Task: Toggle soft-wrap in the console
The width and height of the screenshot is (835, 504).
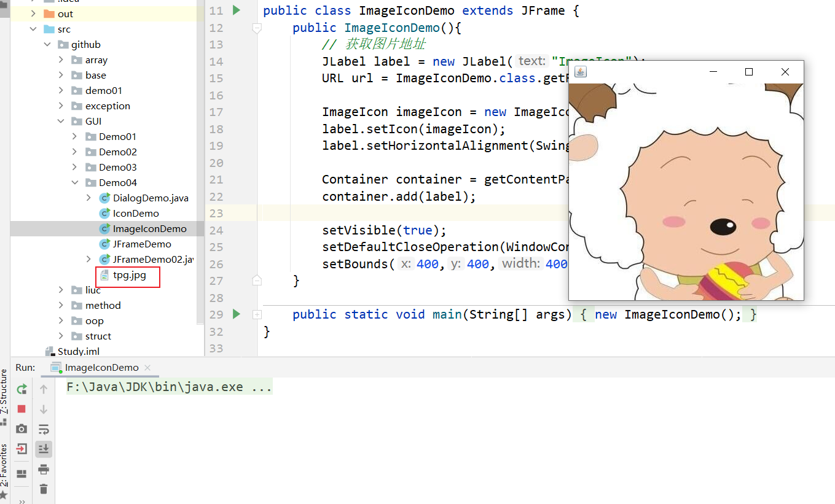Action: 44,429
